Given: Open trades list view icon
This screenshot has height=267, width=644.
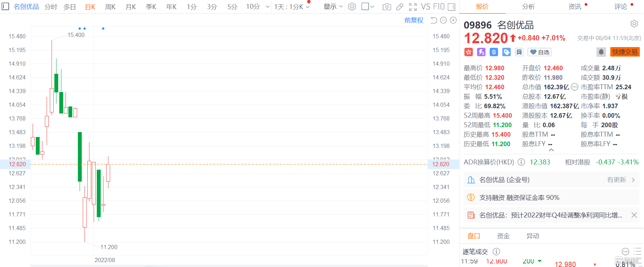Looking at the screenshot, I should [x=637, y=252].
